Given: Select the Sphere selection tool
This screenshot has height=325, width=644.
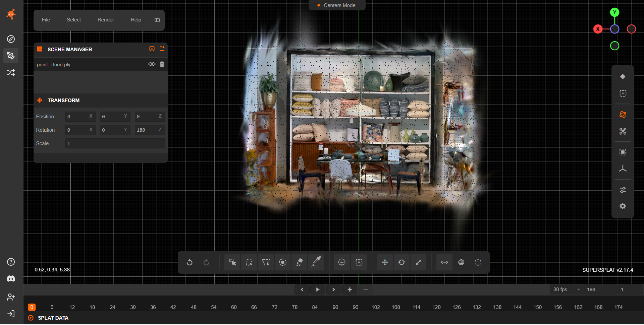Looking at the screenshot, I should [x=342, y=262].
